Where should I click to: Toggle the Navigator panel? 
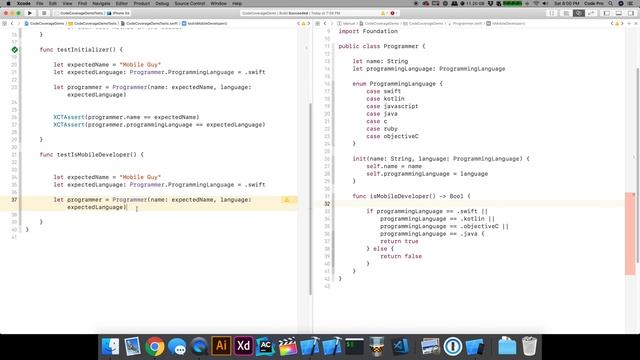point(607,13)
